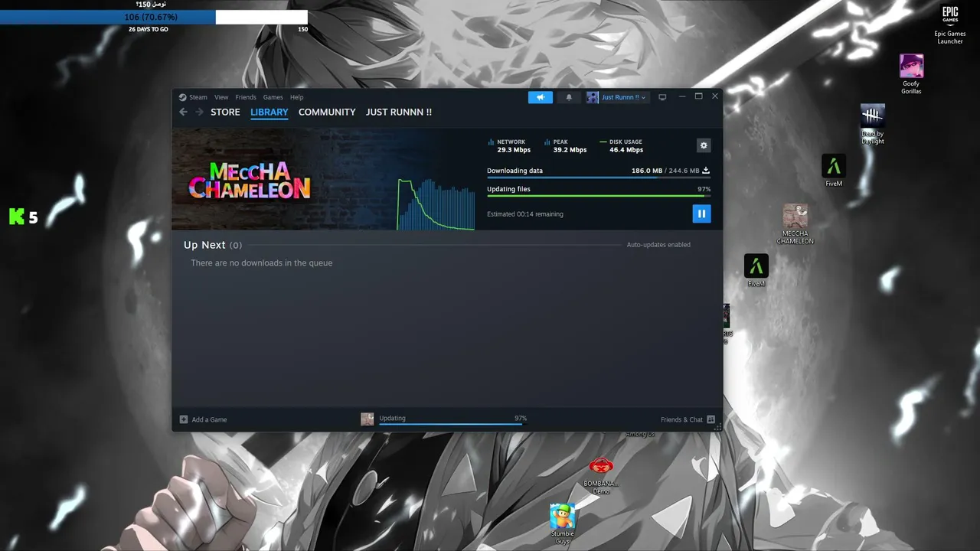
Task: Go forward with the right arrow
Action: coord(199,112)
